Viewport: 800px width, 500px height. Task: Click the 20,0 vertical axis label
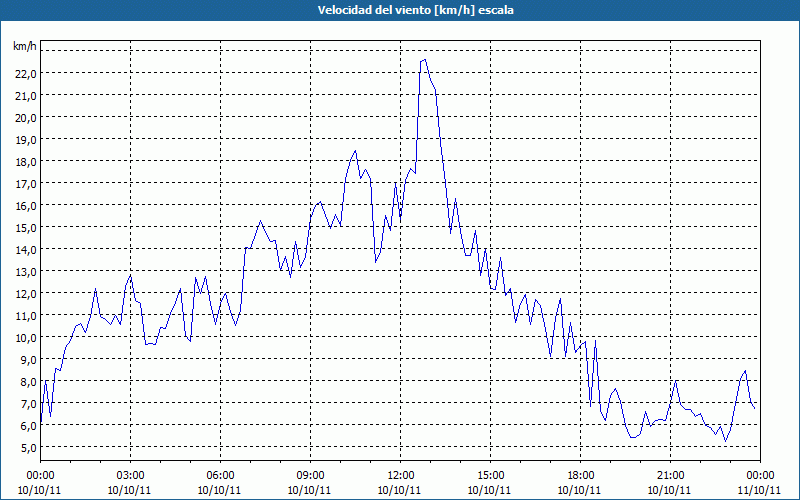click(x=26, y=117)
